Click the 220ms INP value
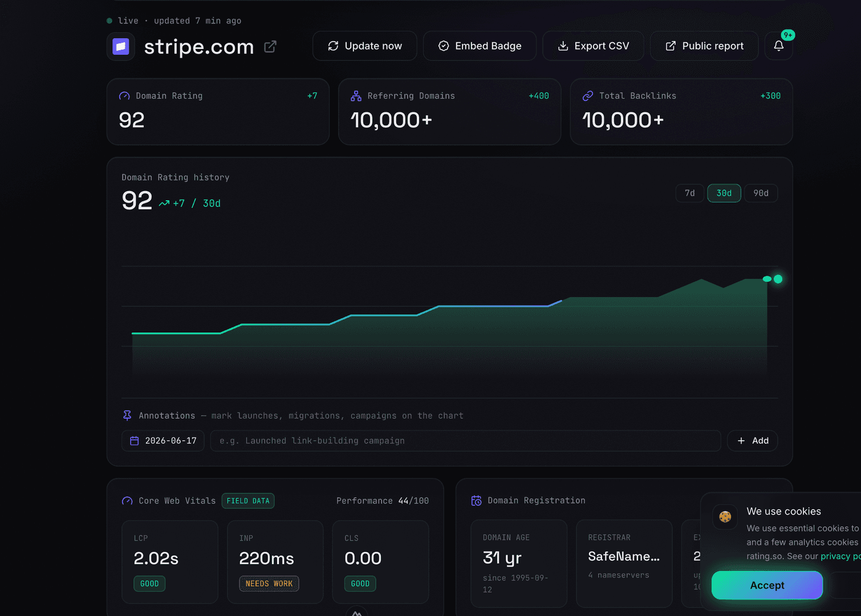 (266, 558)
